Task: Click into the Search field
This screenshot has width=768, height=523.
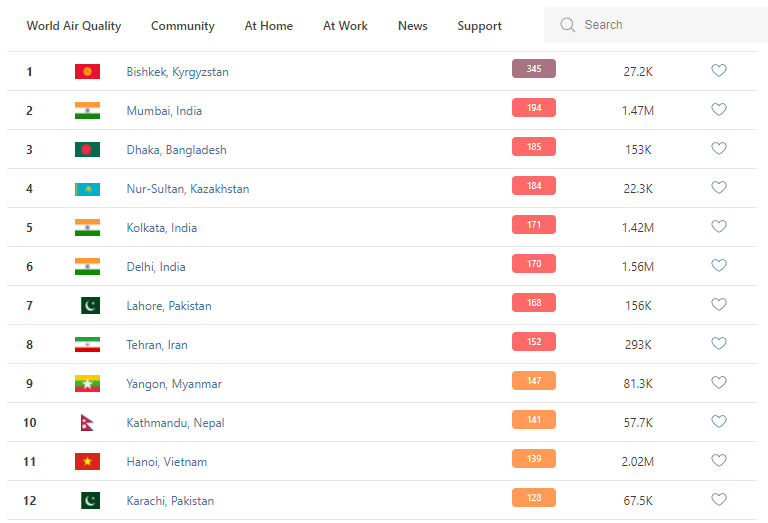Action: (x=660, y=25)
